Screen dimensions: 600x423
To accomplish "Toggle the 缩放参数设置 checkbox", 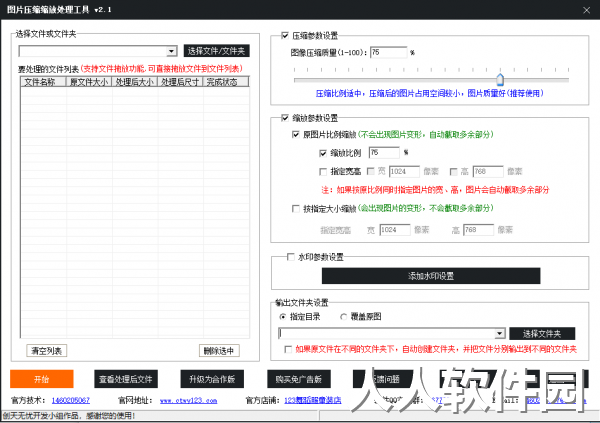I will 285,118.
